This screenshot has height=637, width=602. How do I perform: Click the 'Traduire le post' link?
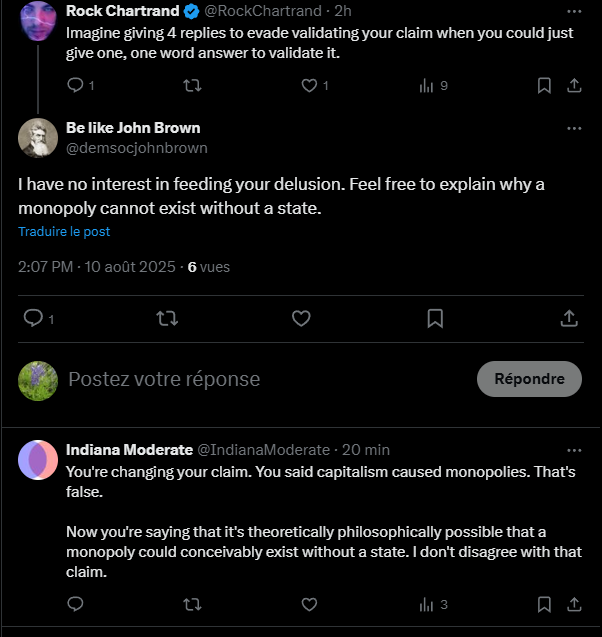[64, 231]
